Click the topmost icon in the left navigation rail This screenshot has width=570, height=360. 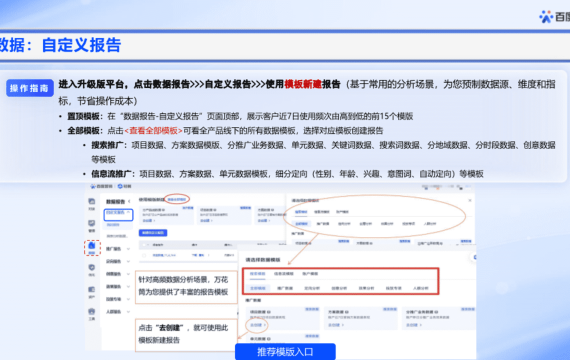point(92,201)
